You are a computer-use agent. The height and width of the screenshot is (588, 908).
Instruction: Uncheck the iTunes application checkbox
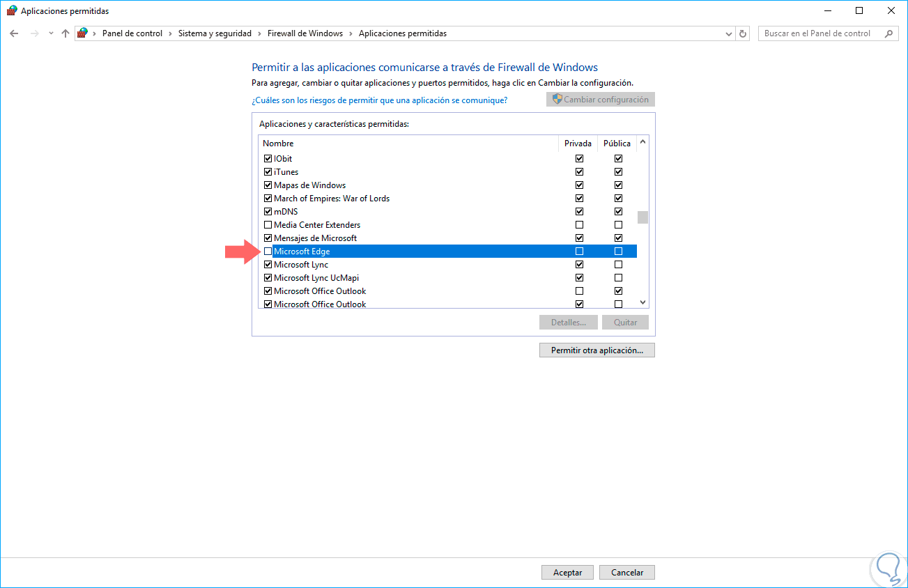pos(268,172)
